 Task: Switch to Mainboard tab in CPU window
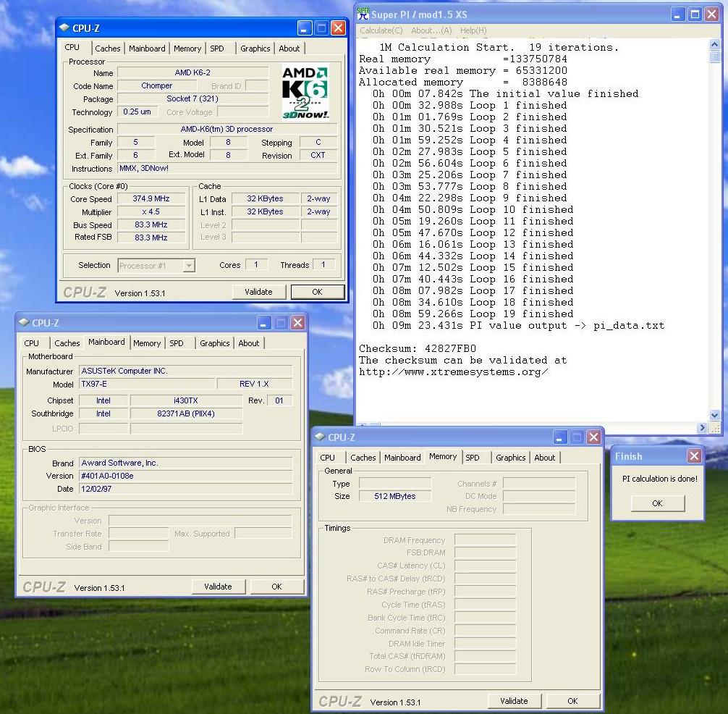[147, 49]
